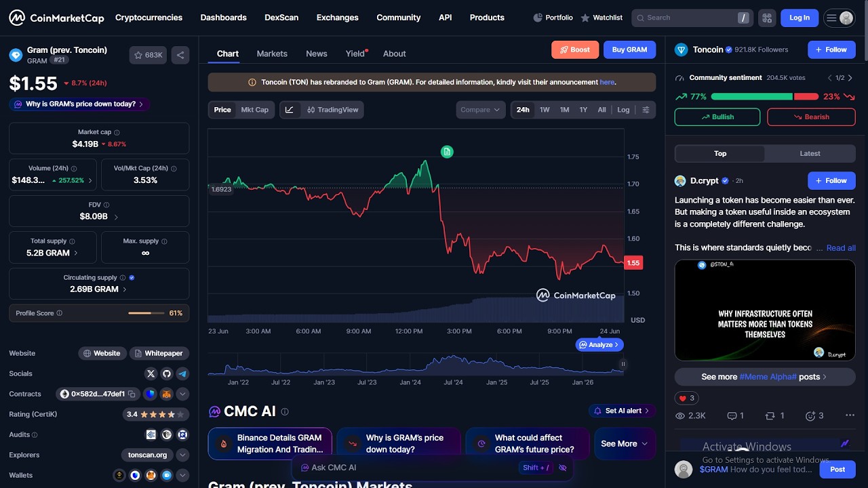Image resolution: width=868 pixels, height=488 pixels.
Task: Add emoji reaction to D.crypt post
Action: point(814,415)
